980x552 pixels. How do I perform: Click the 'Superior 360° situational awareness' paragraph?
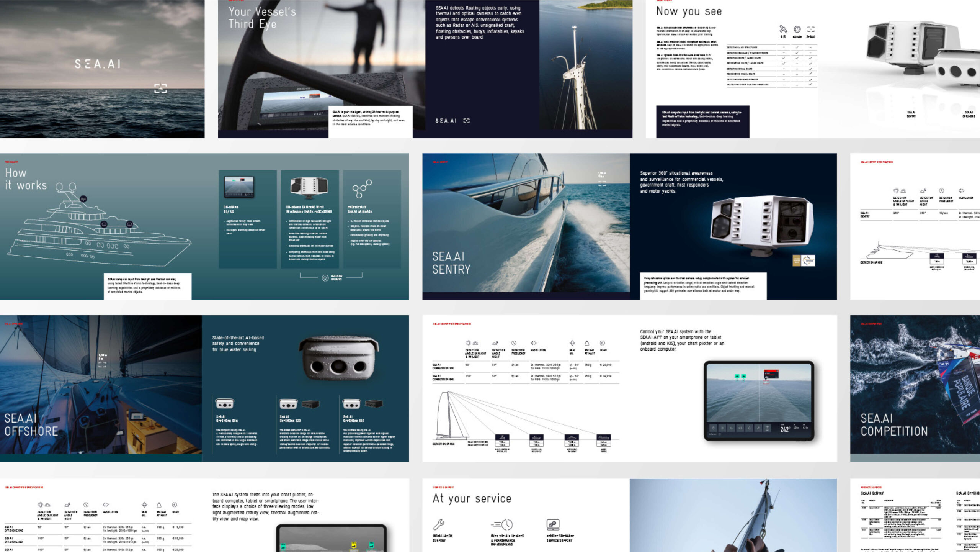pyautogui.click(x=681, y=182)
